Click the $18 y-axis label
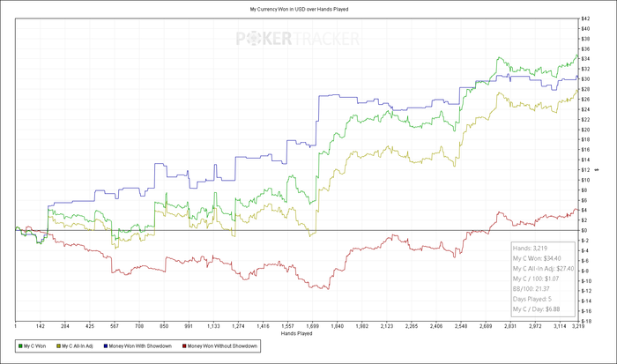 [585, 140]
